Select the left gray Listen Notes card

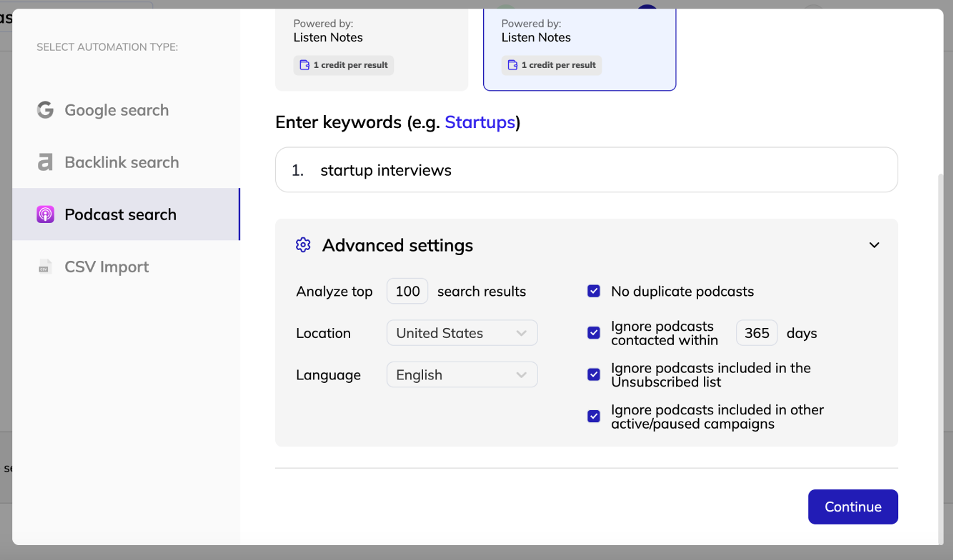click(x=371, y=50)
